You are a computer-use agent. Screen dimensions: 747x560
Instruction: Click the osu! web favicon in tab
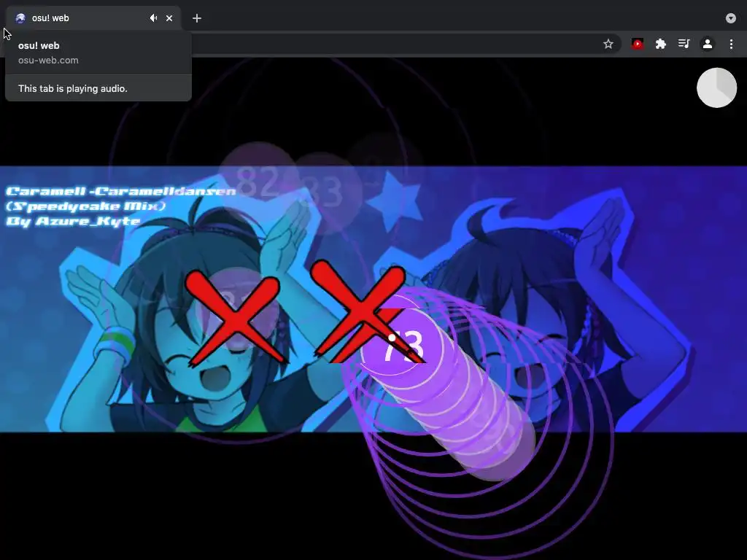point(20,18)
